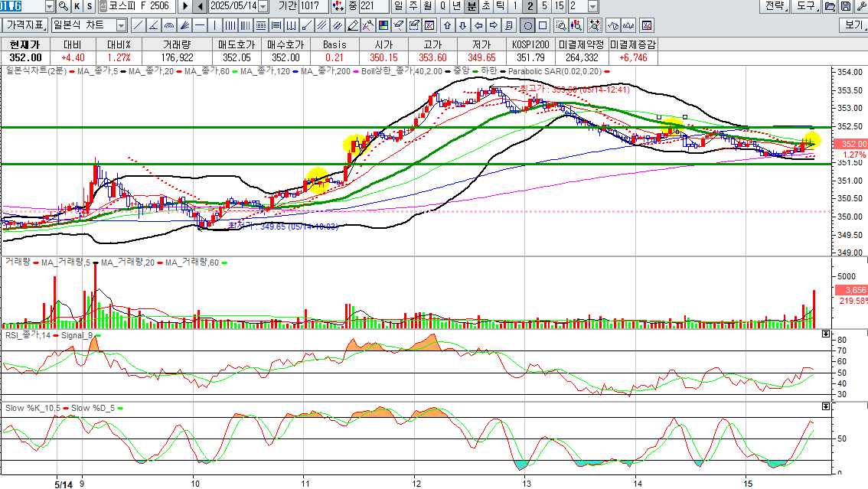868x489 pixels.
Task: Set the 15-minute interval button
Action: tap(559, 6)
